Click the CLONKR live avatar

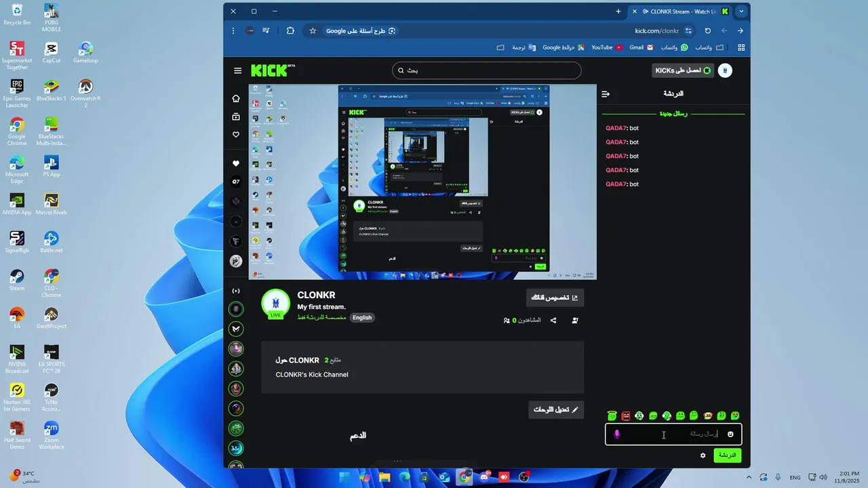[275, 304]
